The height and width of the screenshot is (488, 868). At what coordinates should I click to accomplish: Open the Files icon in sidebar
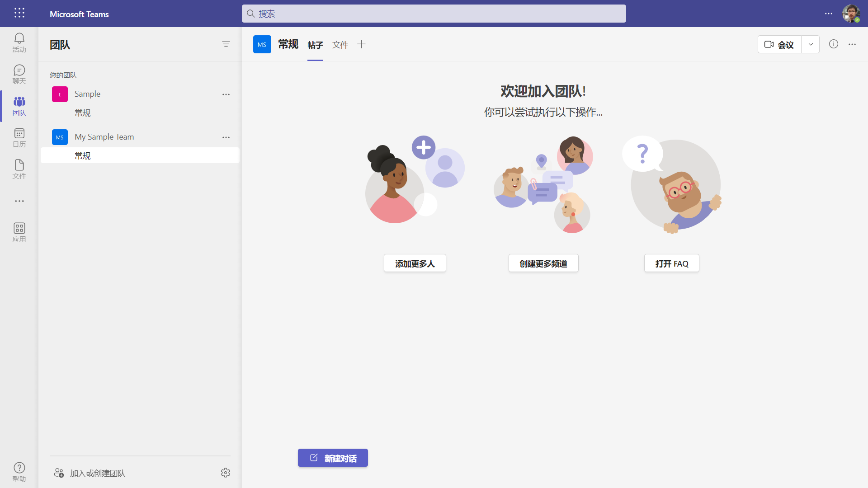19,169
